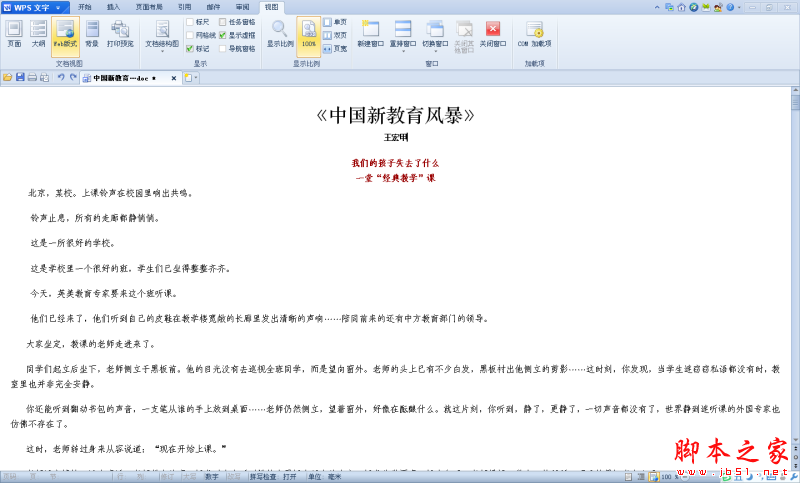Click the undo arrow icon
The width and height of the screenshot is (800, 483).
(x=61, y=78)
